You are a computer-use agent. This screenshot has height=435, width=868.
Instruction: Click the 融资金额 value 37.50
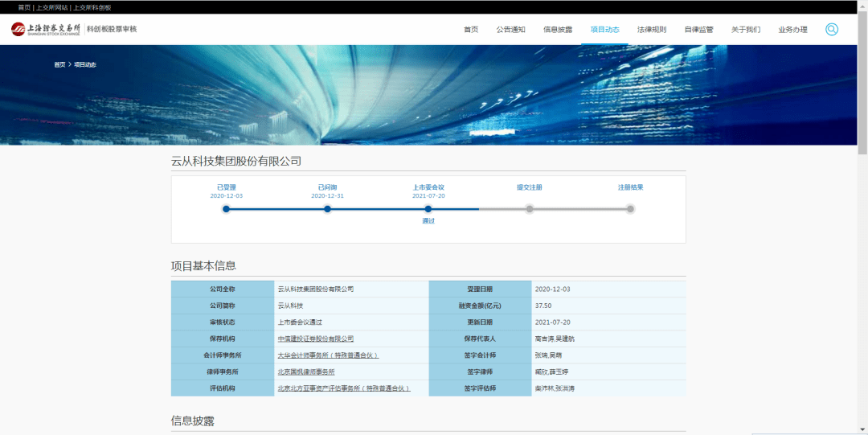tap(543, 306)
